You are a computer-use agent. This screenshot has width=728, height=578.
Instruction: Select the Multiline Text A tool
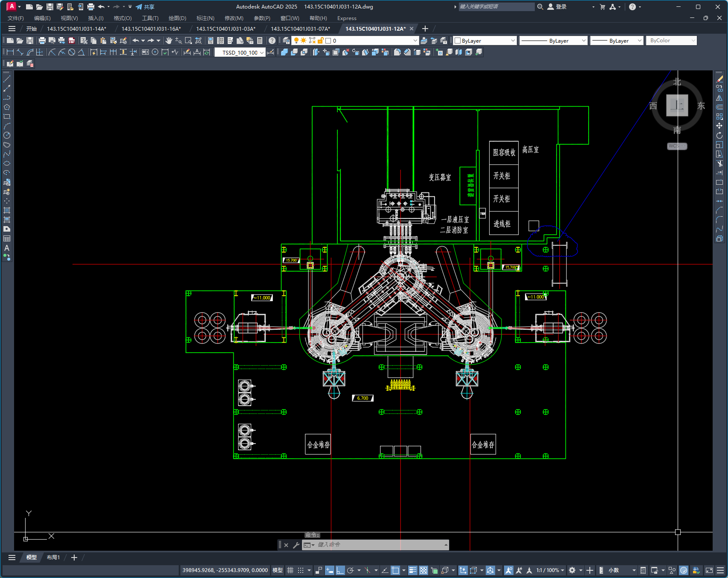7,248
